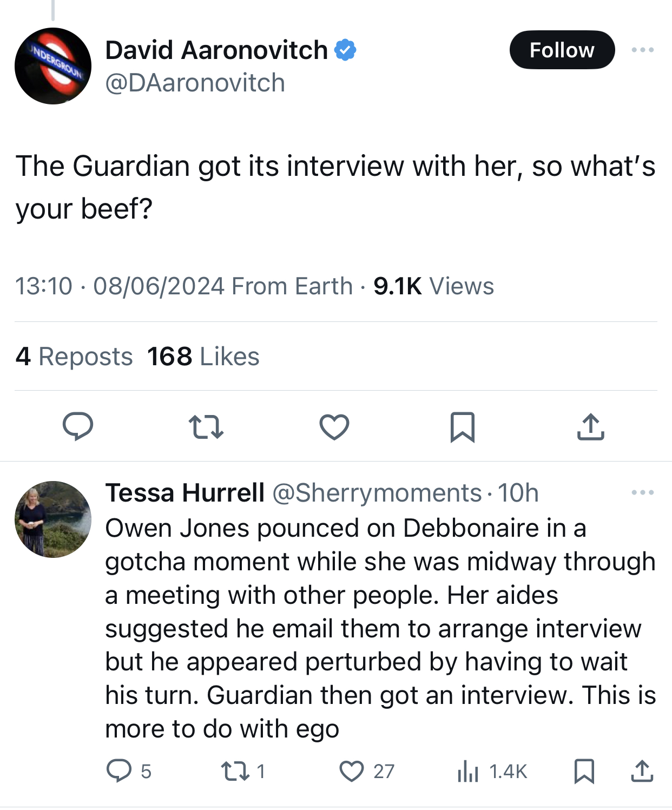The height and width of the screenshot is (810, 672).
Task: Follow David Aaronovitch
Action: pos(562,50)
